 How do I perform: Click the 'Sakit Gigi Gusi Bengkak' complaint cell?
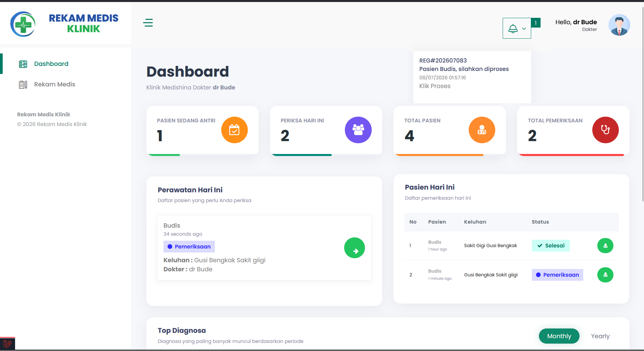(491, 246)
